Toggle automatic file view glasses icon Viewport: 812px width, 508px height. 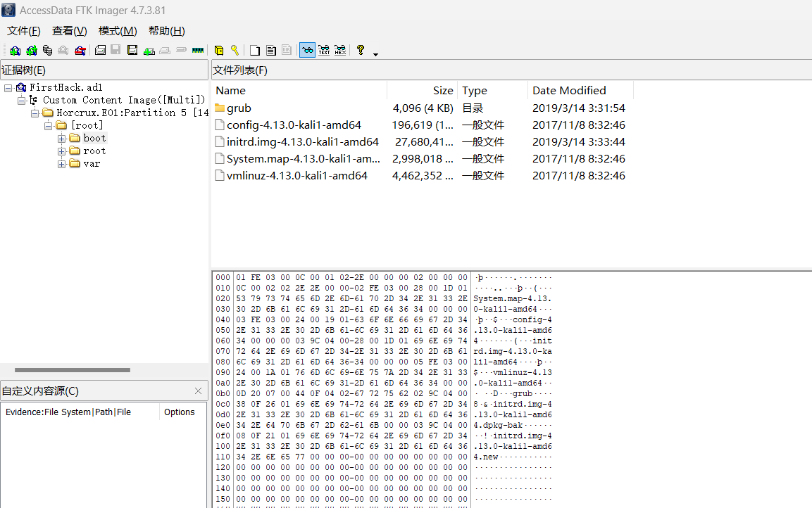pyautogui.click(x=307, y=50)
